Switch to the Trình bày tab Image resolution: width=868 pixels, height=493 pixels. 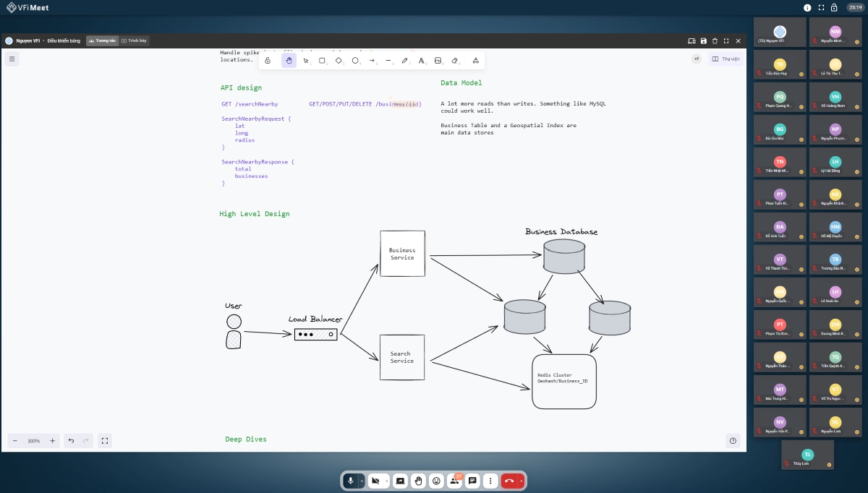[135, 40]
